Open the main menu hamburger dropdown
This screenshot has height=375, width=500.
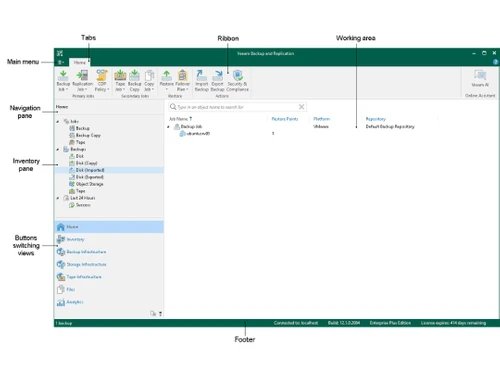pyautogui.click(x=61, y=62)
